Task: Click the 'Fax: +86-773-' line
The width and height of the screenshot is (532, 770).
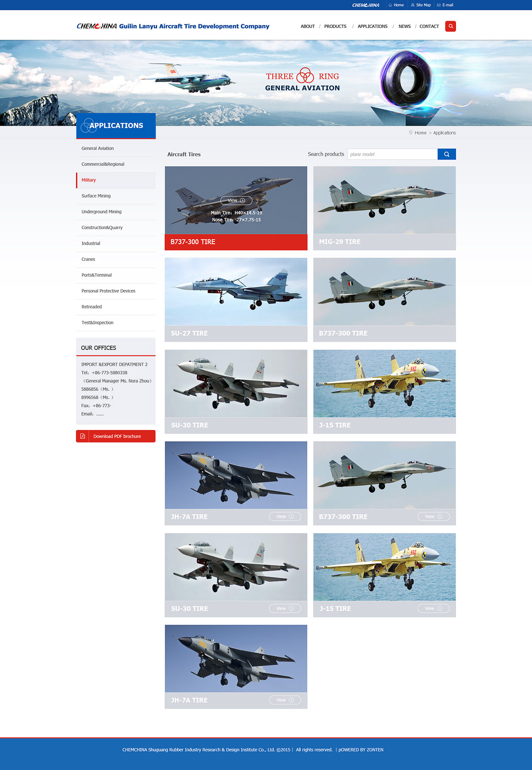Action: (x=96, y=406)
